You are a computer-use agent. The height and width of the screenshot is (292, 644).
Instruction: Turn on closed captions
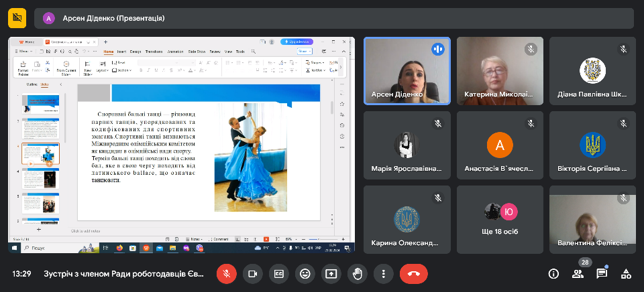pos(278,273)
